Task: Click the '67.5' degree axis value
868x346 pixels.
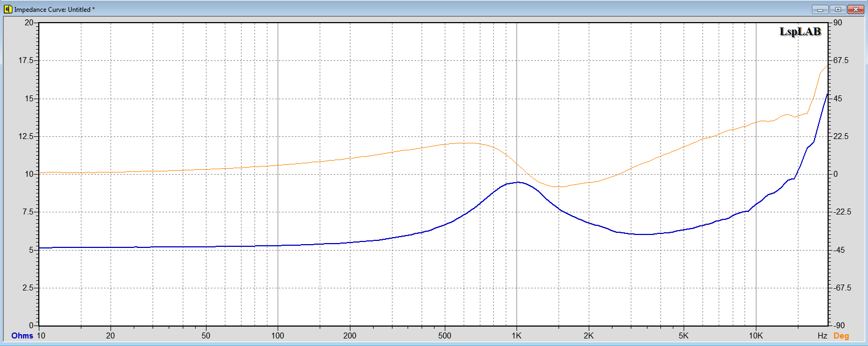Action: (x=841, y=60)
